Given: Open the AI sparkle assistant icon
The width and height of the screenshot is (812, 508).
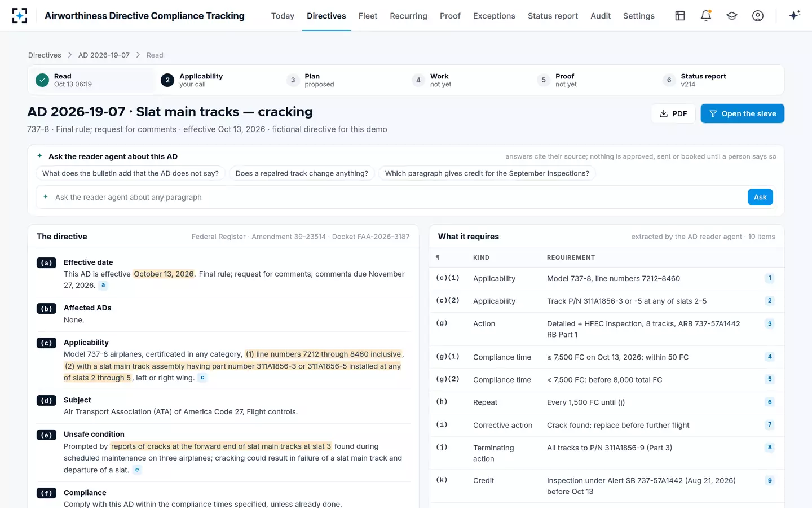Looking at the screenshot, I should click(x=795, y=16).
